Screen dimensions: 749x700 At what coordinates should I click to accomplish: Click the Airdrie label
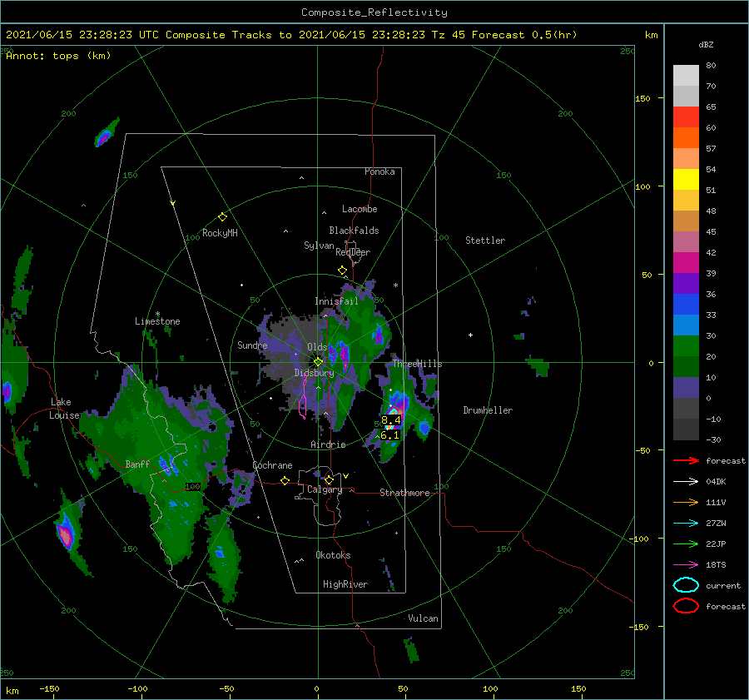coord(328,444)
